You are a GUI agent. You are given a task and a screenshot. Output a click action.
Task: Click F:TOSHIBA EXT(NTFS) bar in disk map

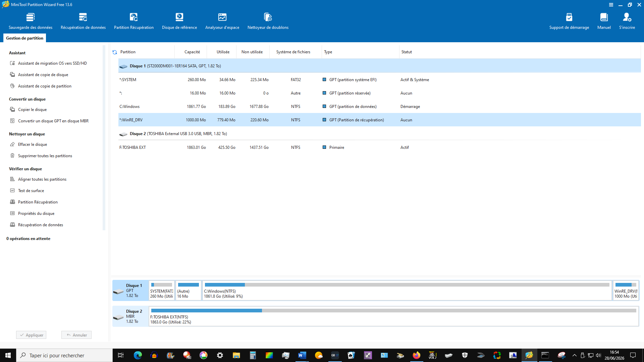(394, 316)
